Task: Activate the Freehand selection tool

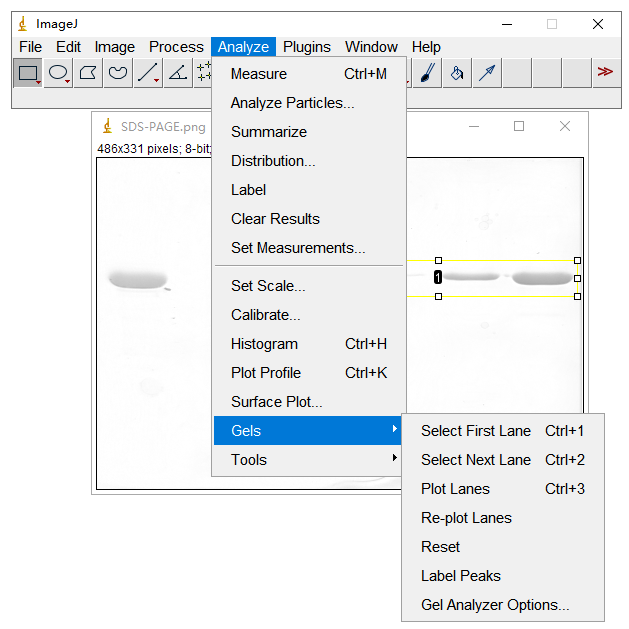Action: pos(118,72)
